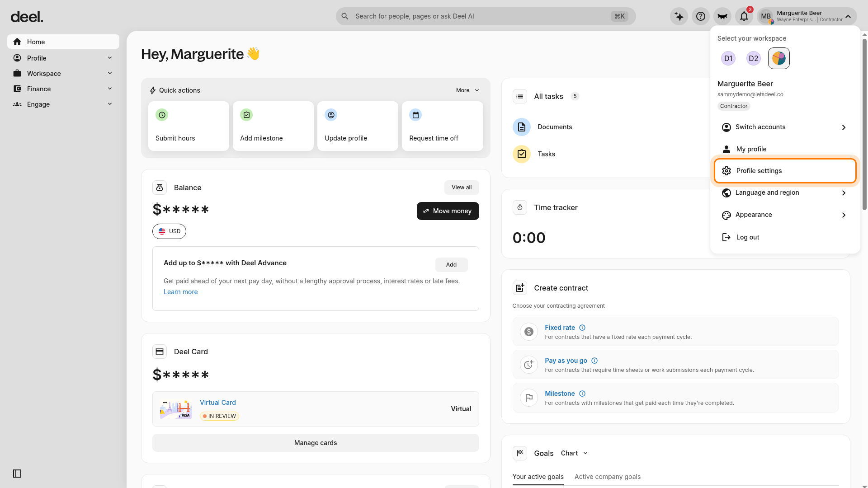Go to Home in sidebar
The width and height of the screenshot is (868, 488).
click(x=63, y=42)
